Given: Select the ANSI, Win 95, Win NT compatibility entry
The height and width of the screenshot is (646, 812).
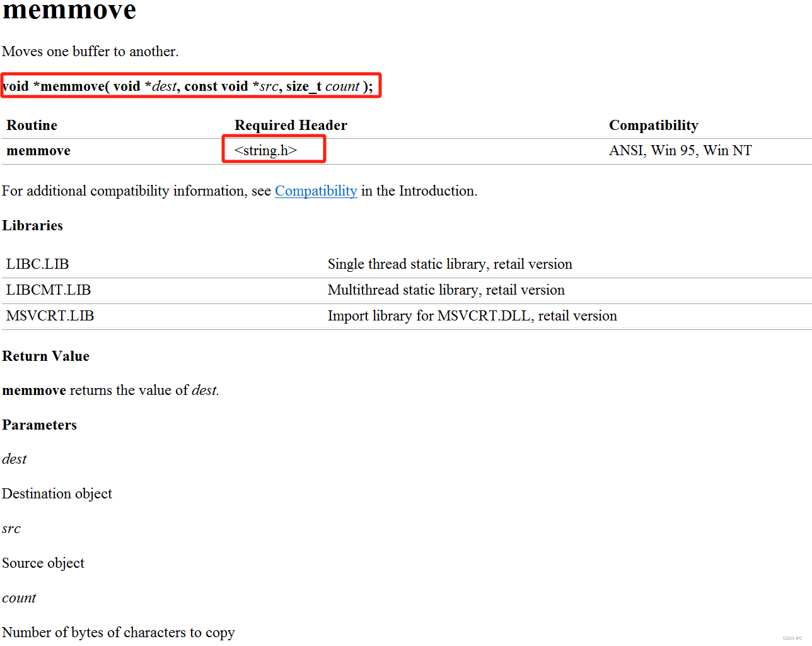Looking at the screenshot, I should click(x=680, y=150).
